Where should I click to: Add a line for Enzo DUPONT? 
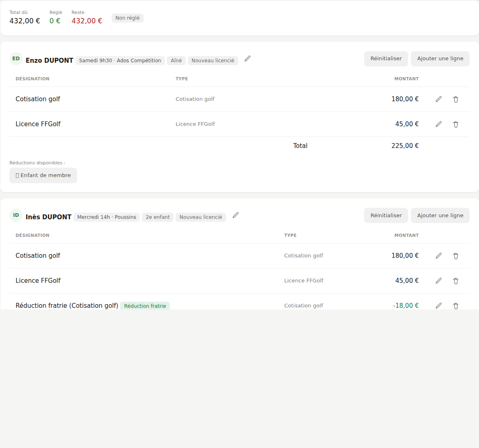(x=440, y=59)
